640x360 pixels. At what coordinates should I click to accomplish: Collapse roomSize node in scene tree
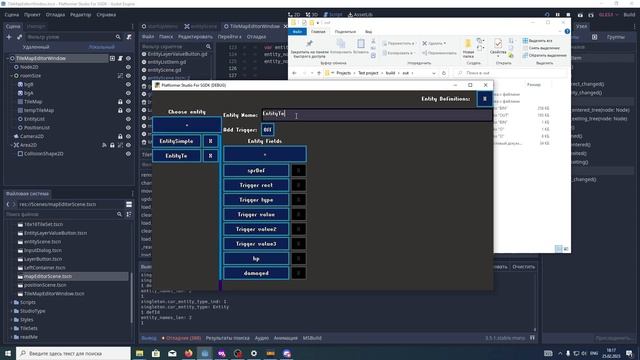pos(11,76)
